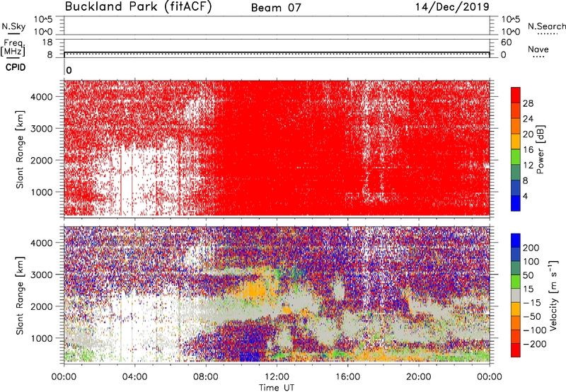Click the '08:00' time axis label
This screenshot has height=392, width=566.
(206, 376)
